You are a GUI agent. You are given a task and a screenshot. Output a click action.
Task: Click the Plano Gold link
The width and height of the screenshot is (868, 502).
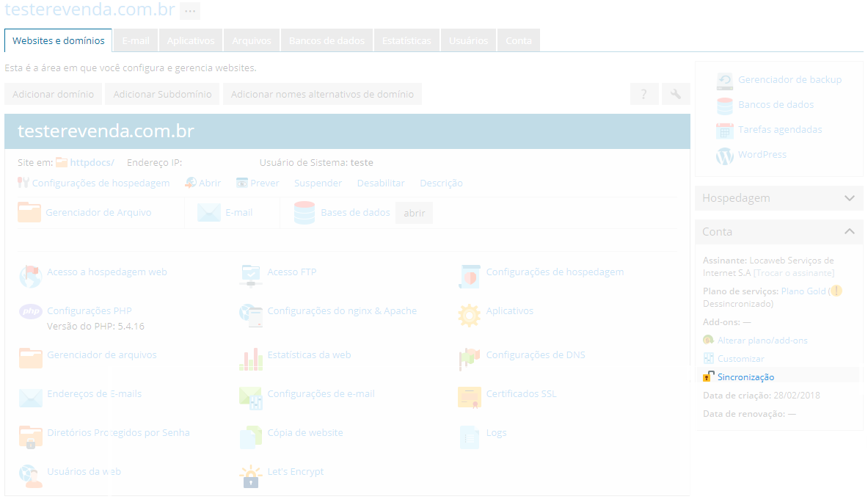tap(803, 291)
